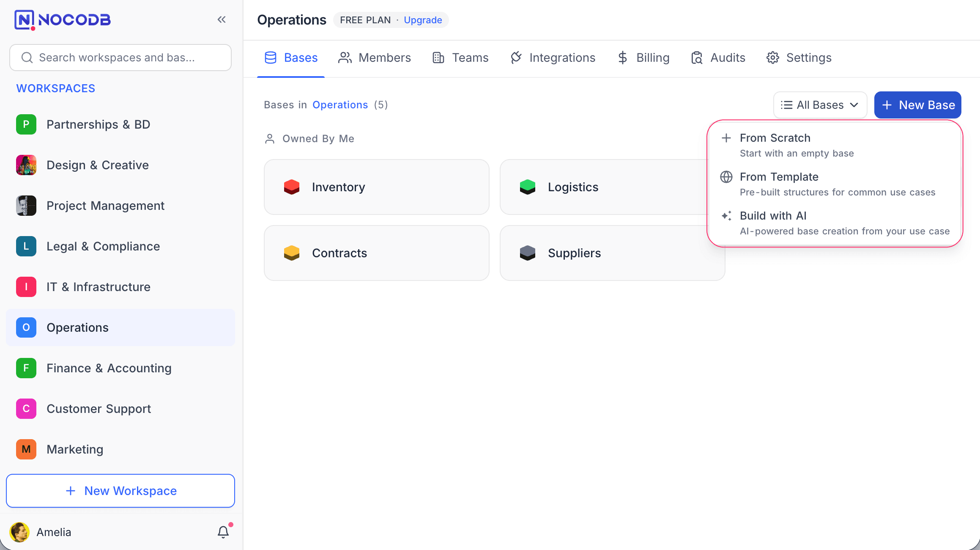
Task: Click the New Workspace button
Action: pyautogui.click(x=120, y=491)
